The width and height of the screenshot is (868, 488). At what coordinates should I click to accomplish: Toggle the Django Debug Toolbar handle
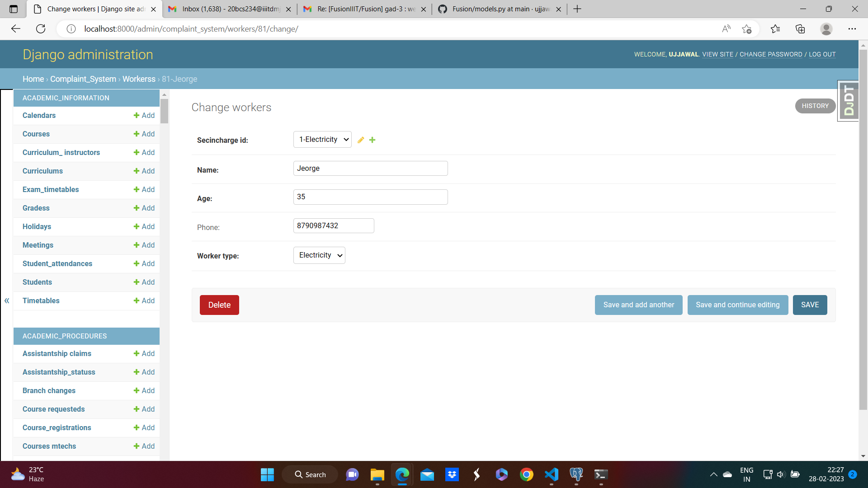[849, 101]
